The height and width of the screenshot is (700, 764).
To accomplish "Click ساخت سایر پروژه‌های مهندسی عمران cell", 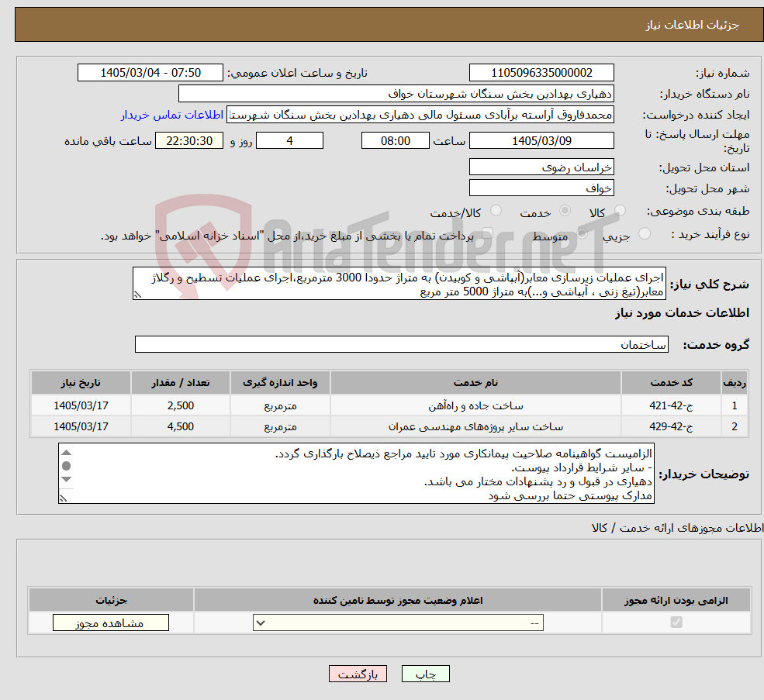I will click(x=475, y=426).
